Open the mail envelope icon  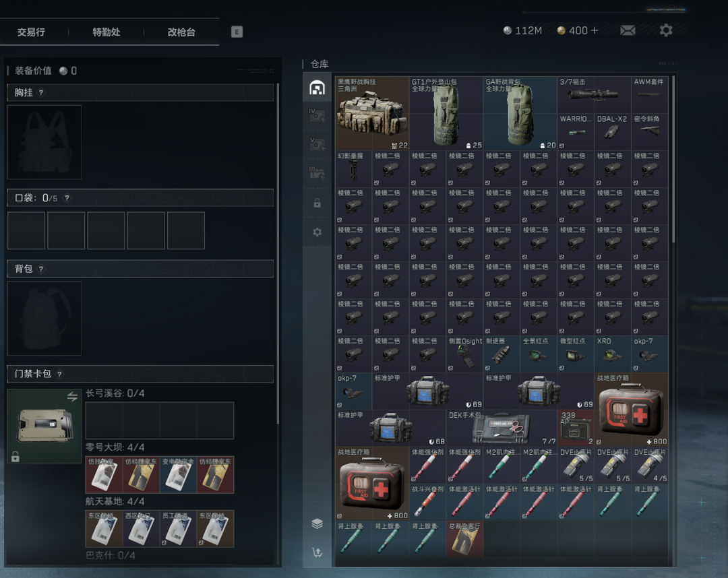coord(628,30)
